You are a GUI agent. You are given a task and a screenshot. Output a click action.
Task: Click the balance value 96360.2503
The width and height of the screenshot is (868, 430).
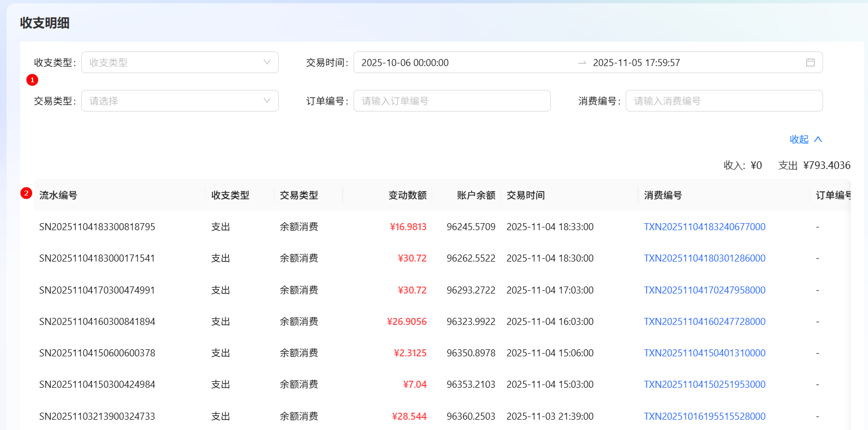point(471,416)
